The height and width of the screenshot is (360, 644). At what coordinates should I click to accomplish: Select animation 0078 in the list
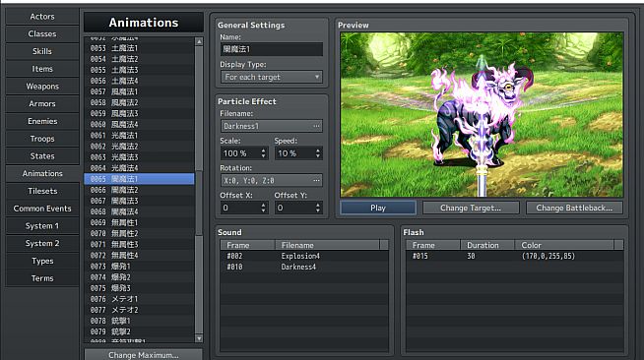(x=139, y=321)
